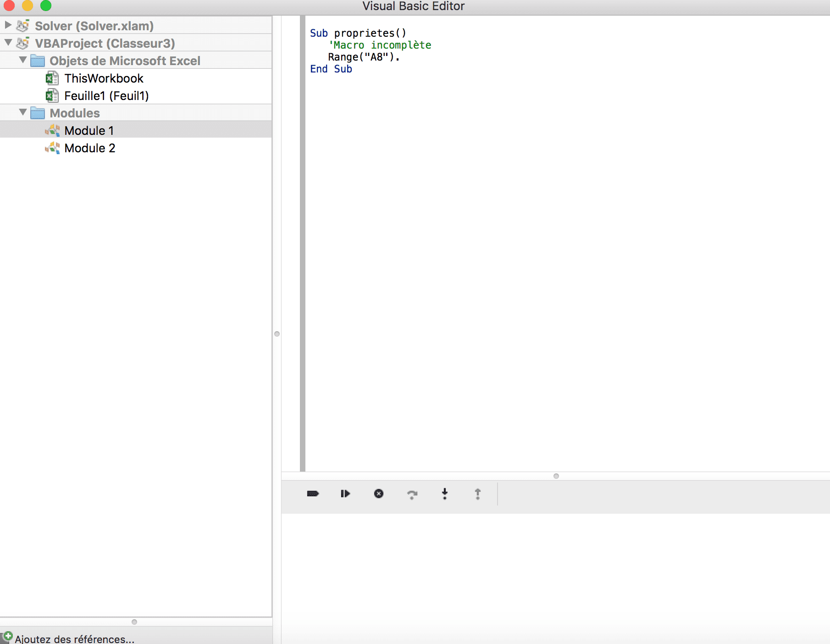The height and width of the screenshot is (644, 830).
Task: Collapse the VBAProject (Classeur3) tree
Action: pyautogui.click(x=8, y=43)
